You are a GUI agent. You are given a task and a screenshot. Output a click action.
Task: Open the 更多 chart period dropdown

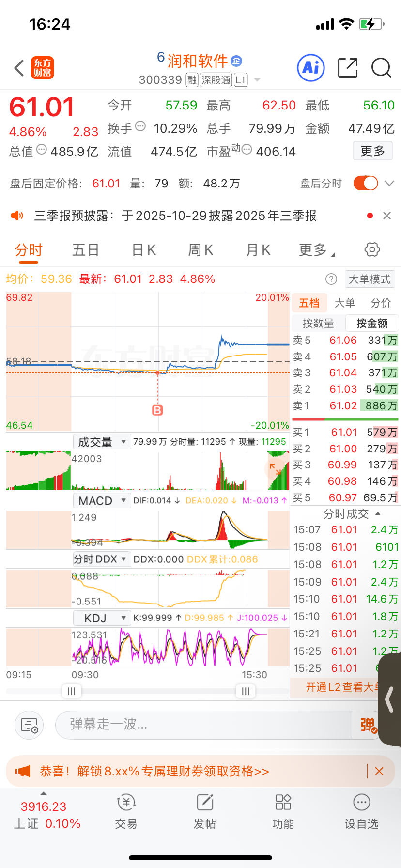(318, 250)
